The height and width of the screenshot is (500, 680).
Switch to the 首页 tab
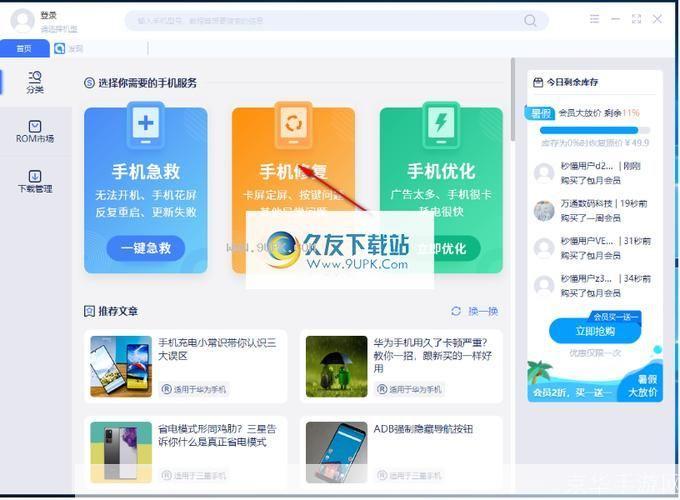point(24,48)
